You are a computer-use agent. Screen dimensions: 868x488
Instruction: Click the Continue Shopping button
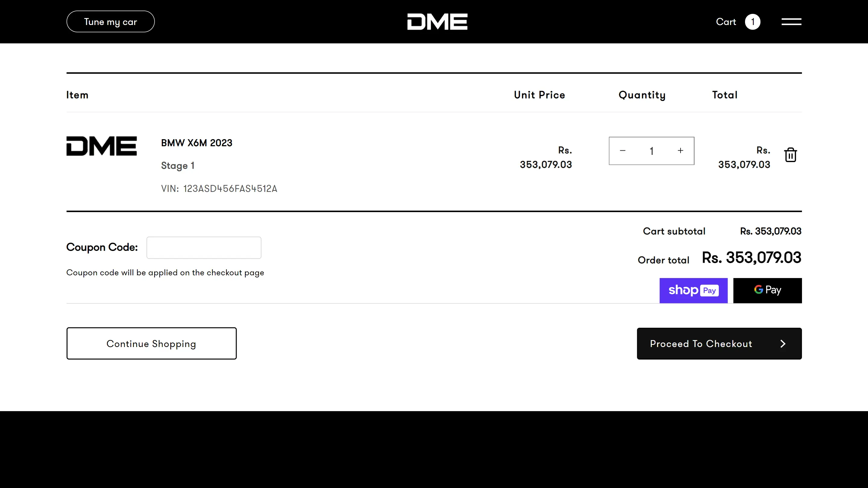pyautogui.click(x=151, y=343)
